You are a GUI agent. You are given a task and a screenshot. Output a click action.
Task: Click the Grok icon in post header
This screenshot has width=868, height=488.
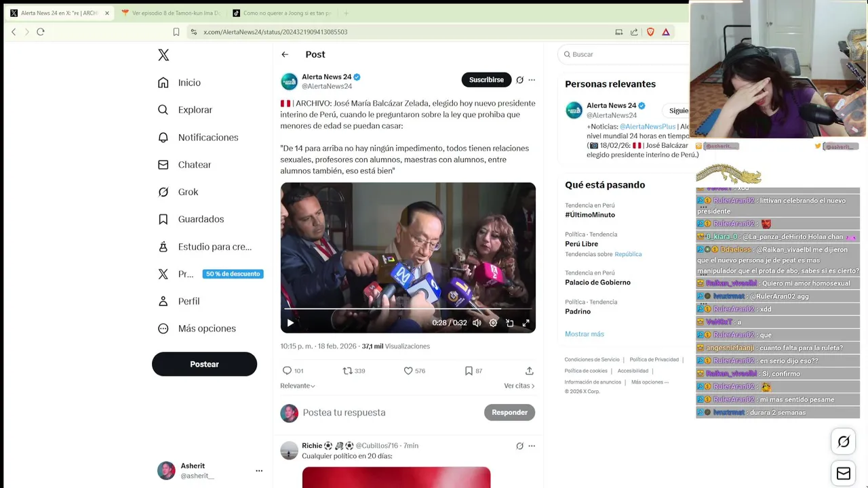(519, 80)
